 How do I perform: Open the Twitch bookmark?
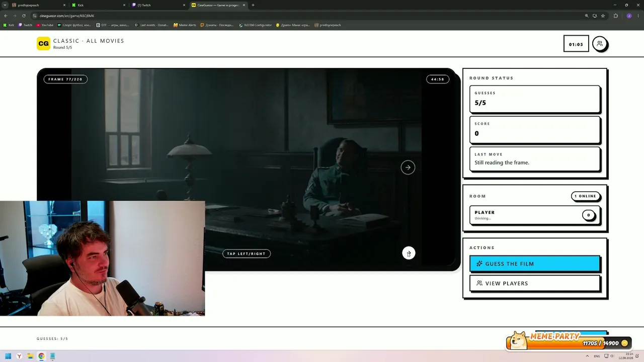pyautogui.click(x=25, y=25)
